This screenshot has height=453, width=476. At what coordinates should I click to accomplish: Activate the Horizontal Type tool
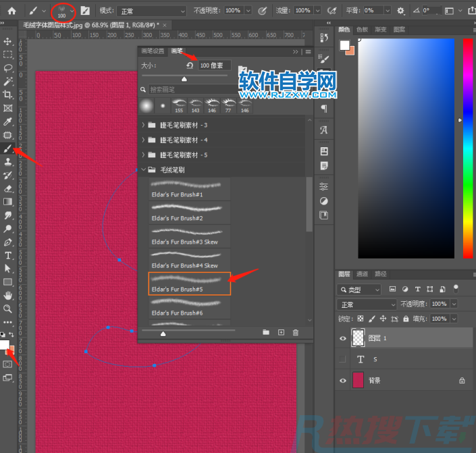pyautogui.click(x=8, y=255)
